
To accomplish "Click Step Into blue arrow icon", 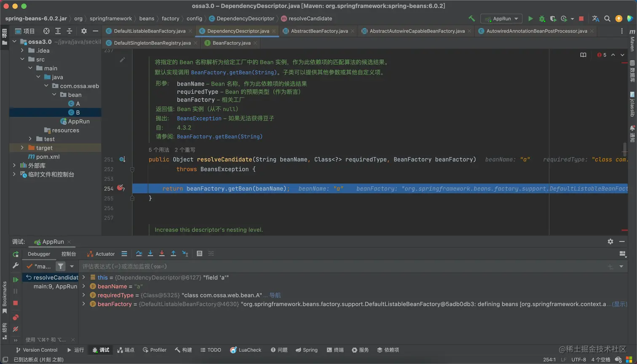I will (x=150, y=254).
